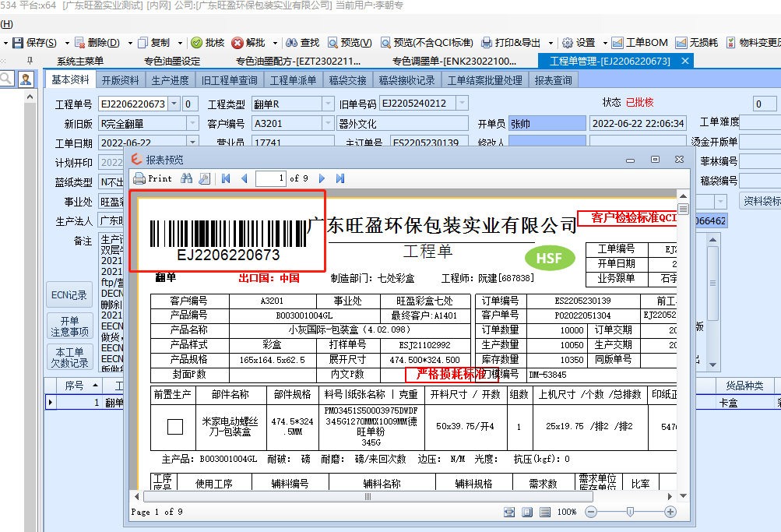The height and width of the screenshot is (532, 781).
Task: Switch to 系统主菜单 tab
Action: (x=80, y=62)
